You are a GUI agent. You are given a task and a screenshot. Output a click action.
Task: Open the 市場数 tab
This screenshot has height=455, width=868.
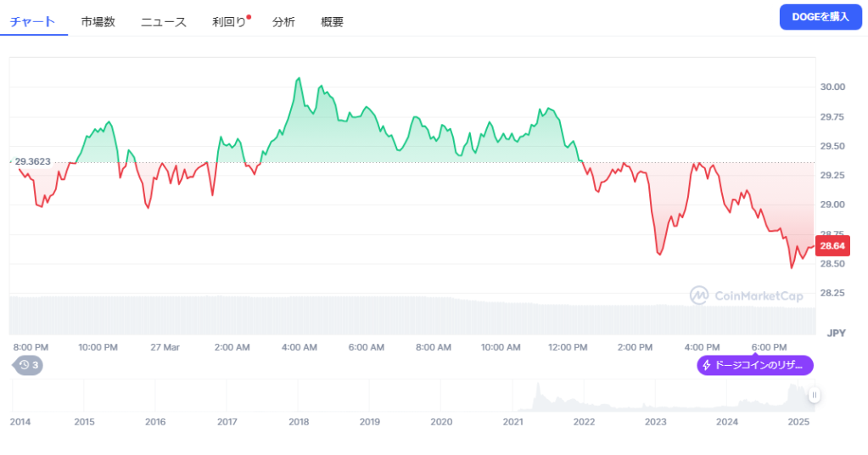(98, 22)
